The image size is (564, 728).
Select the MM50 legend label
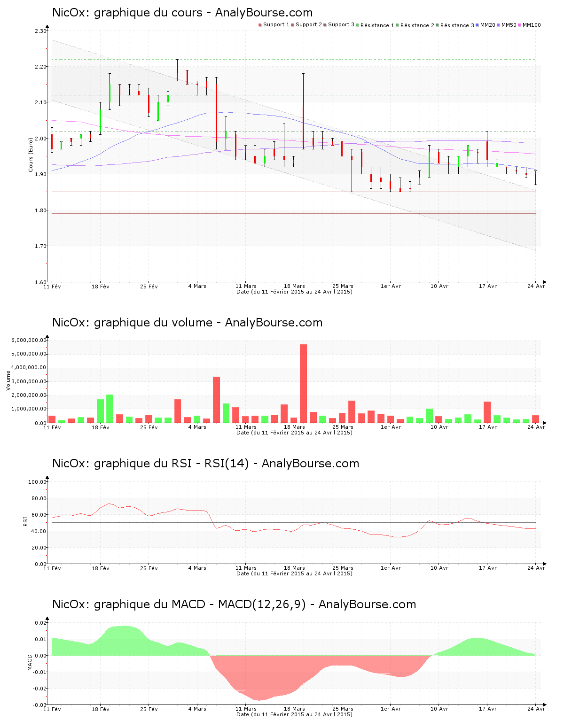[509, 25]
